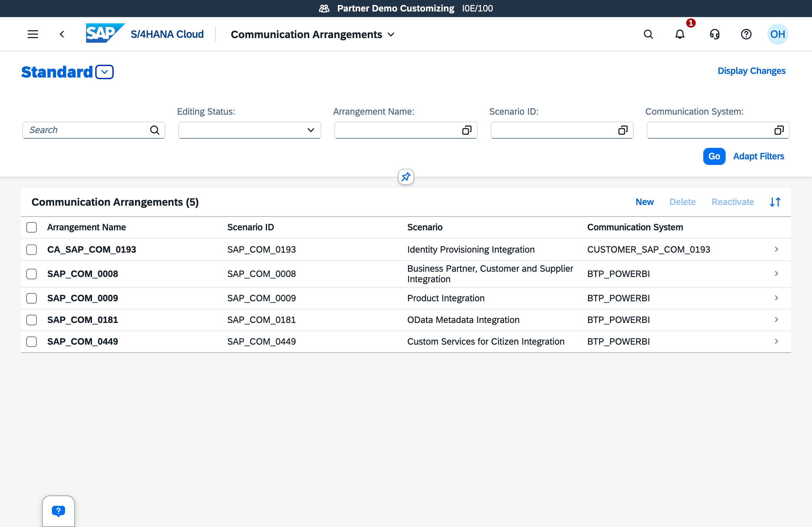Click the Partner Demo Customizing group icon

coord(324,8)
